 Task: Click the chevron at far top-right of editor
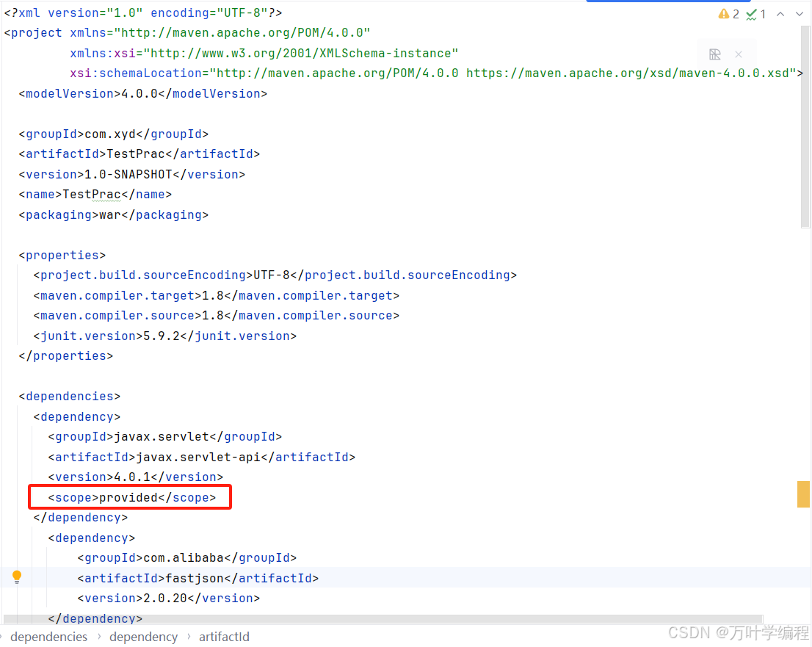coord(799,13)
